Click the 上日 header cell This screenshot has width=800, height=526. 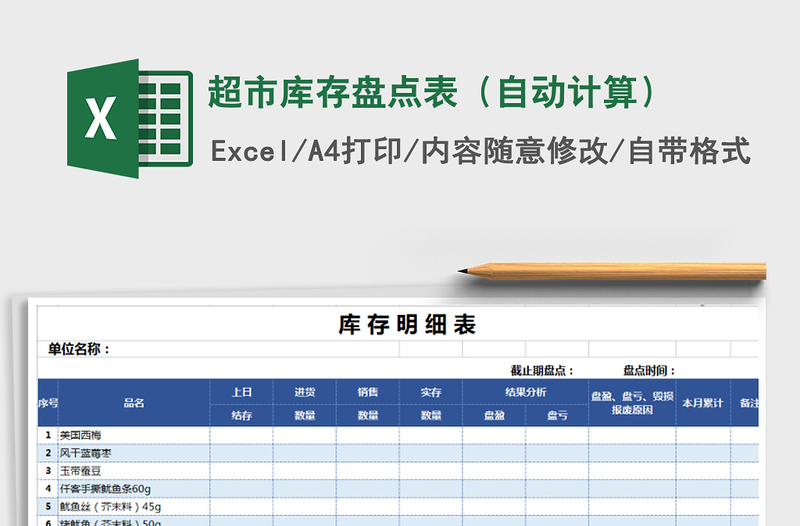pyautogui.click(x=241, y=392)
